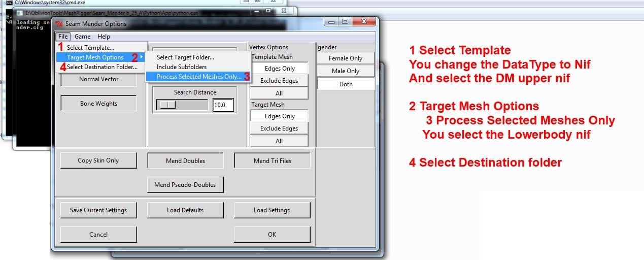Click the Seam Mender Options window icon

click(x=59, y=24)
